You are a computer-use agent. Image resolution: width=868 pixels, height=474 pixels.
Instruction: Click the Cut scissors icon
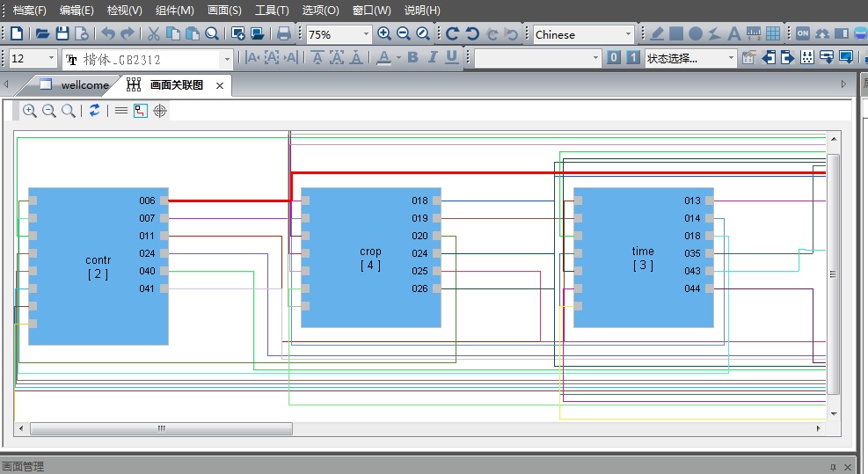coord(153,34)
